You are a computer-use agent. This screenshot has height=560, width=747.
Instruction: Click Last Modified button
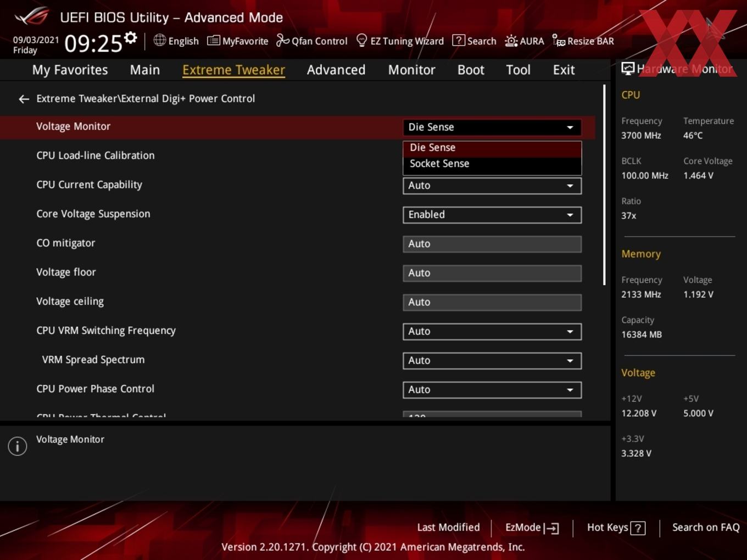click(x=448, y=528)
